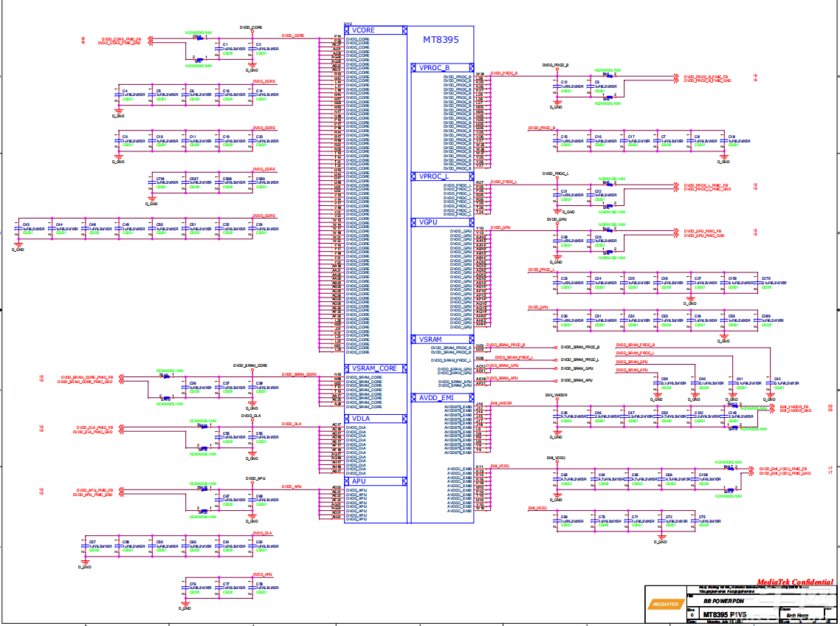Select capacitor C12 on DVDD_PROC_B rail
840x626 pixels.
click(x=559, y=86)
